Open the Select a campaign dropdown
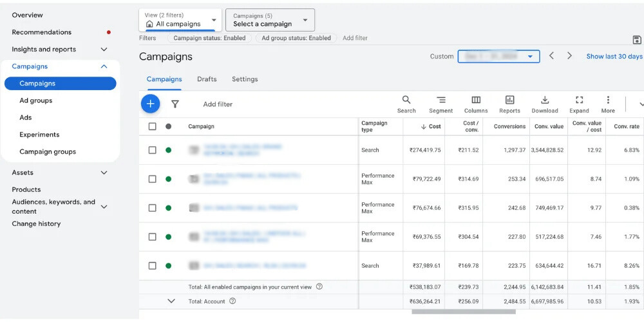 [270, 20]
